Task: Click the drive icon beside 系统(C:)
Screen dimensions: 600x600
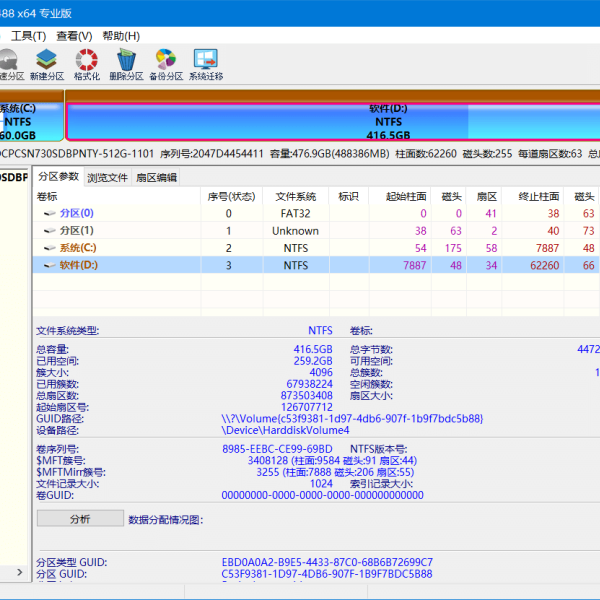Action: point(50,248)
